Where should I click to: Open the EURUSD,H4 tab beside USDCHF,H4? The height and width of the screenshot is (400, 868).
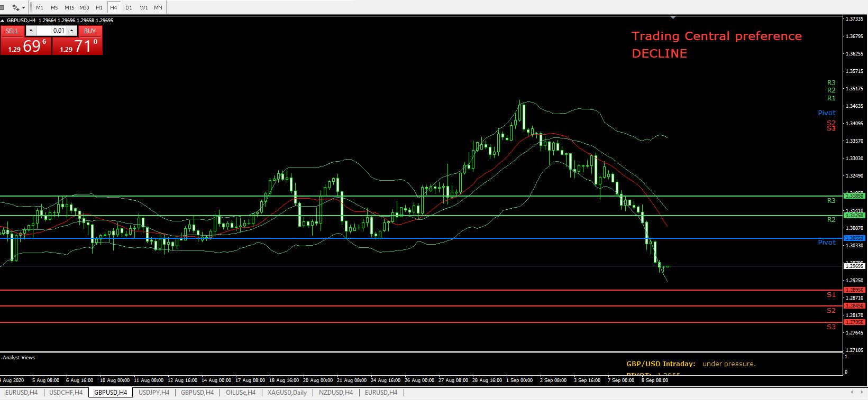(x=21, y=393)
